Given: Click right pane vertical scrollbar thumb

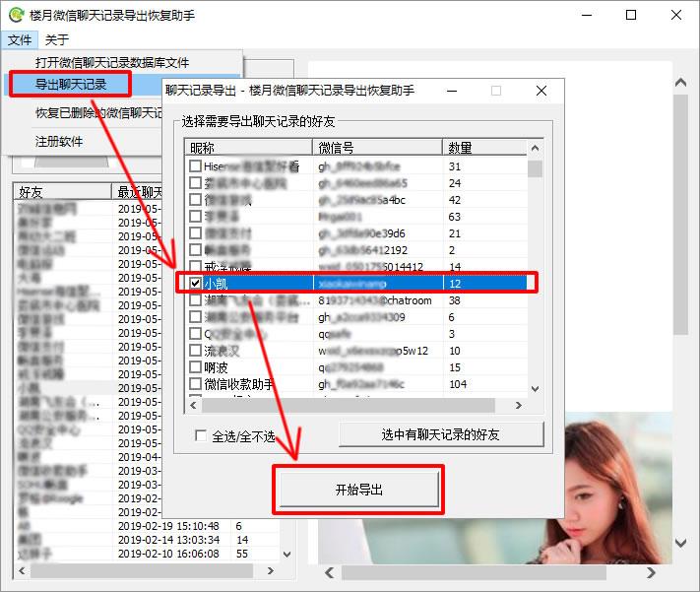Looking at the screenshot, I should point(681,215).
